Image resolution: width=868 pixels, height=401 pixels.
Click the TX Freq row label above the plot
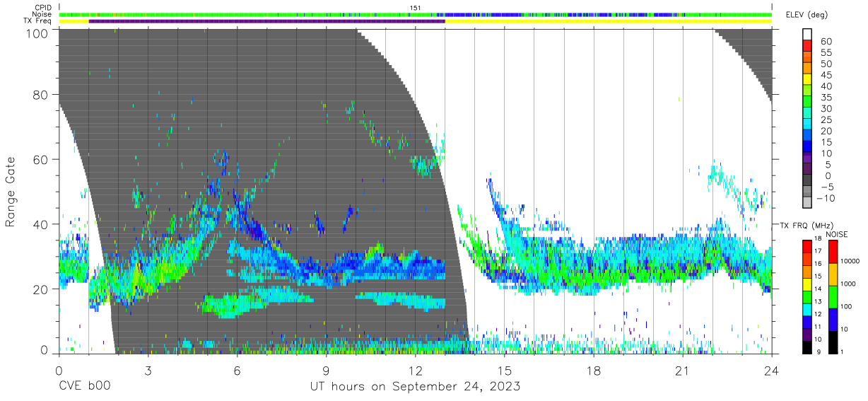click(37, 21)
